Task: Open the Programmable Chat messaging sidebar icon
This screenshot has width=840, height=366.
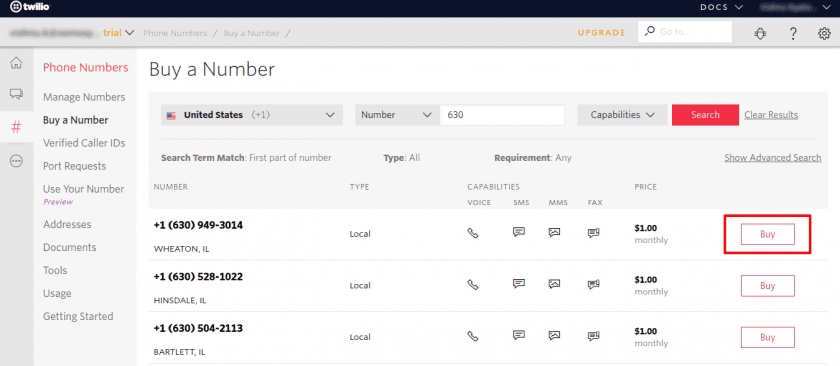Action: 17,95
